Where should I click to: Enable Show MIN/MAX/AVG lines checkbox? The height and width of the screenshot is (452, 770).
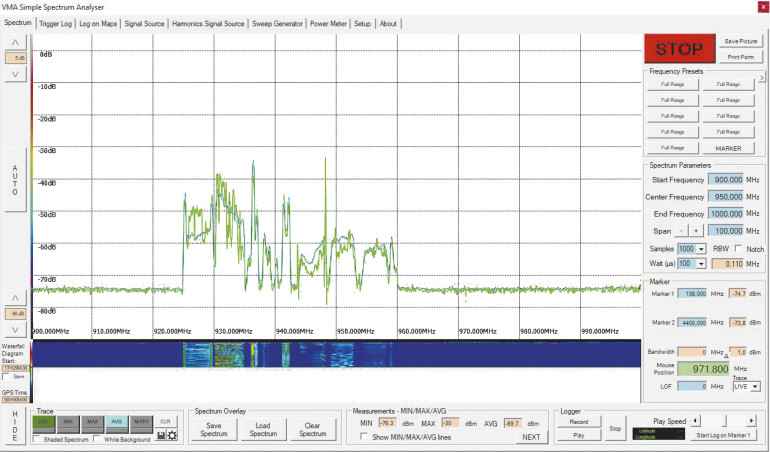click(x=364, y=437)
